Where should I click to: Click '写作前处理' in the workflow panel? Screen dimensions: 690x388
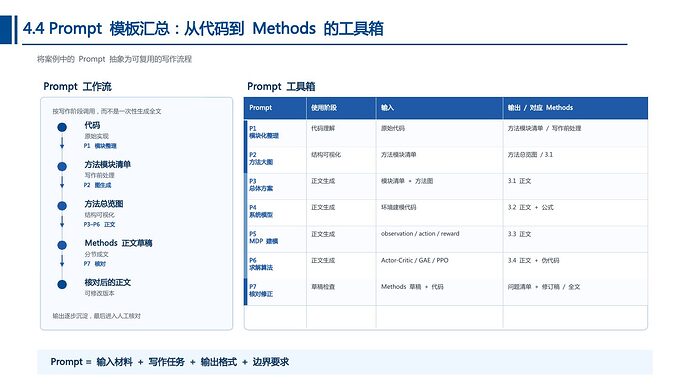coord(99,175)
